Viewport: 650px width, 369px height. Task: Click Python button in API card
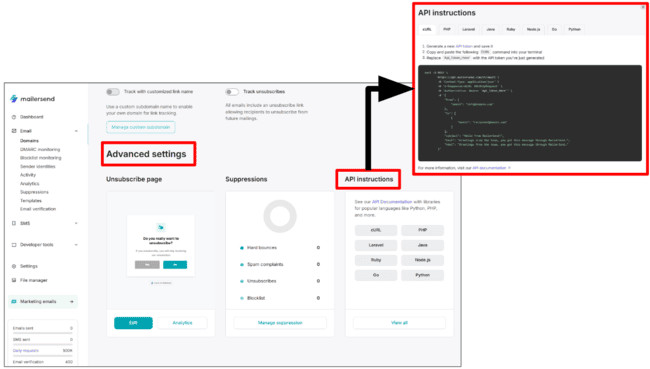[422, 275]
